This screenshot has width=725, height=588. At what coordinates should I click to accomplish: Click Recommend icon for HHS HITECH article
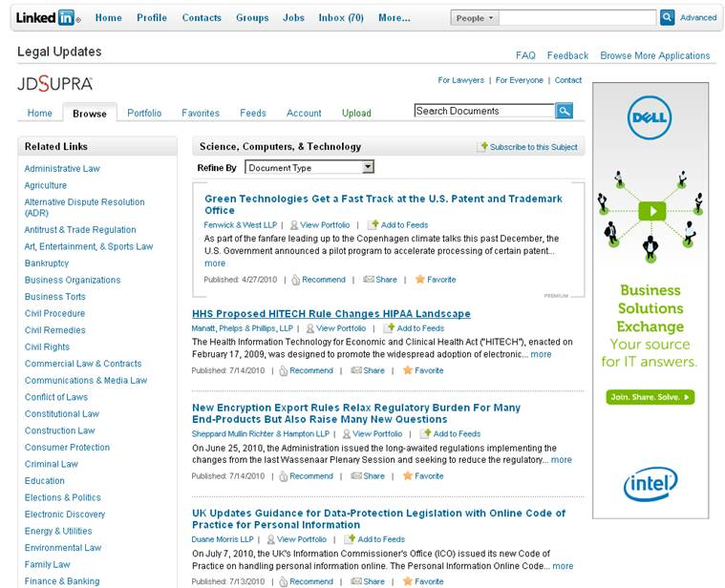coord(284,370)
